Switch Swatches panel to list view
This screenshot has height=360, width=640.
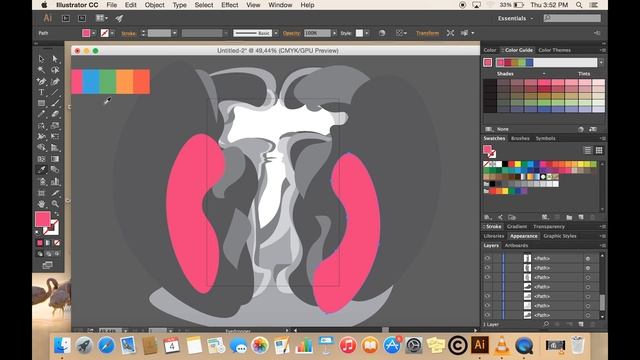[x=587, y=151]
